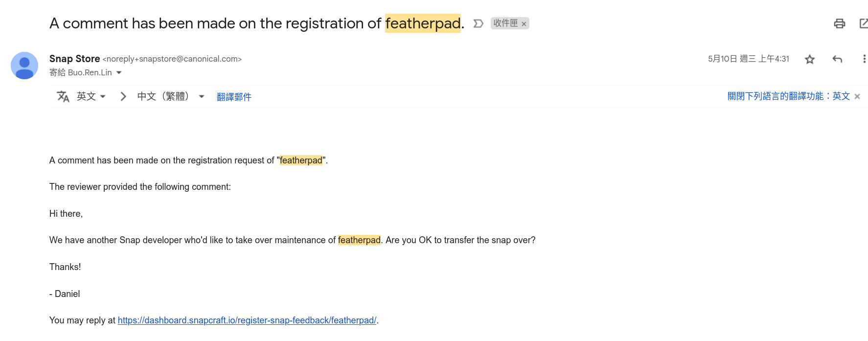Click the reply arrow icon
868x341 pixels.
[x=837, y=59]
